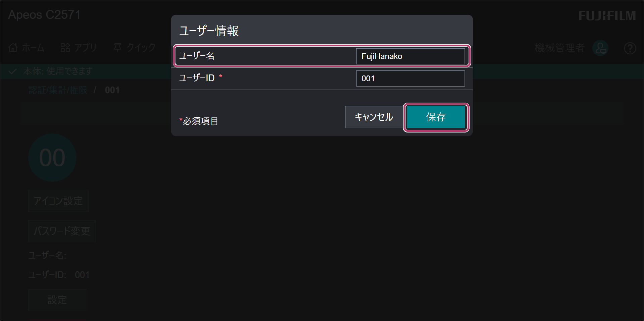Open the ホーム menu item
The image size is (644, 321).
tap(33, 48)
